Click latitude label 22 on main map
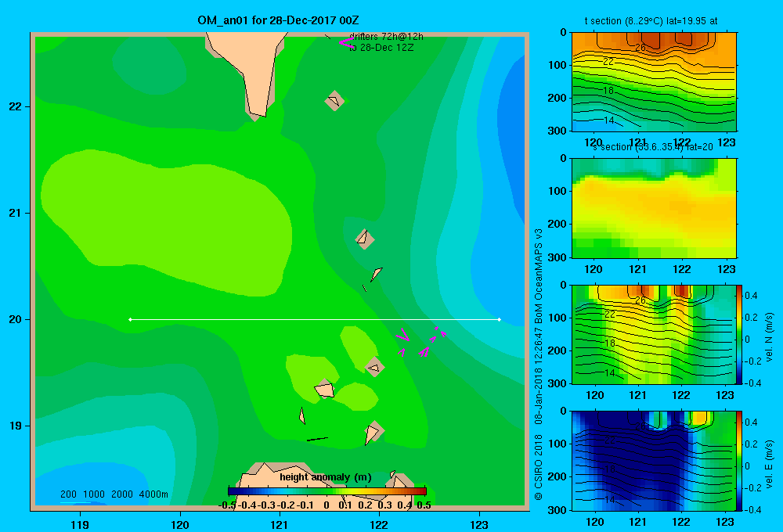 [16, 107]
